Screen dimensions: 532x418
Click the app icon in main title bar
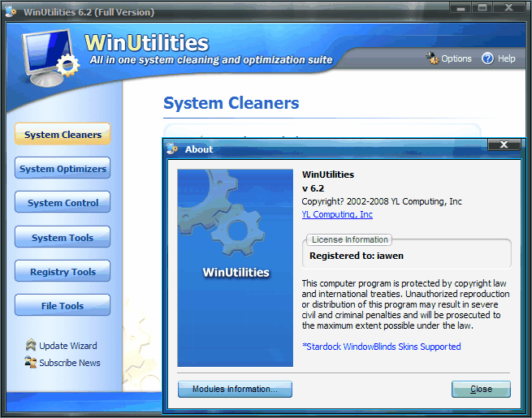[10, 12]
